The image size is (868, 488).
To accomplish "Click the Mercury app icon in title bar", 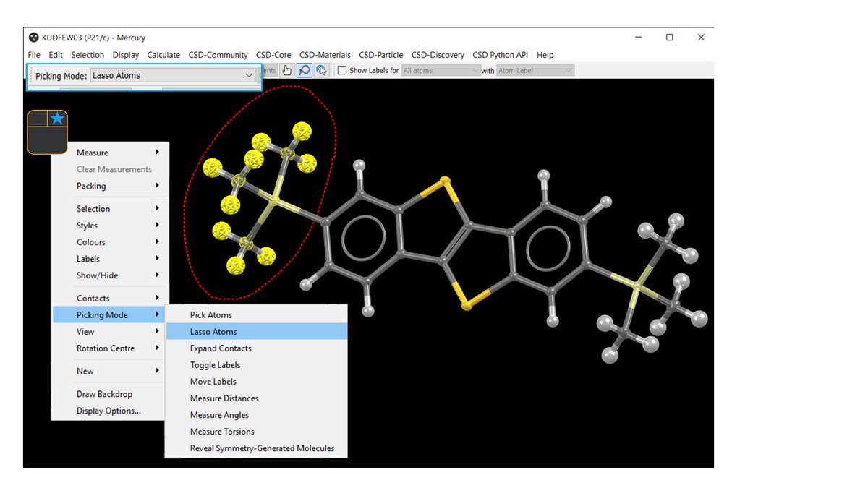I will click(33, 38).
